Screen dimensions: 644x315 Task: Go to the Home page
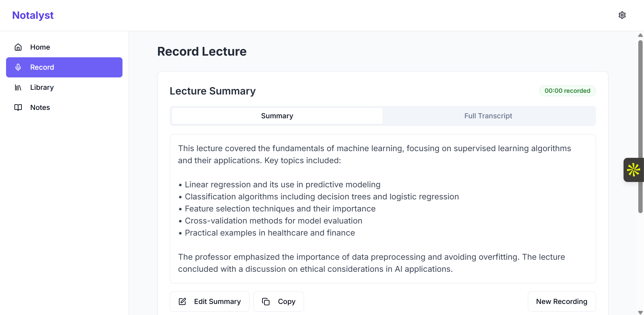(x=40, y=47)
